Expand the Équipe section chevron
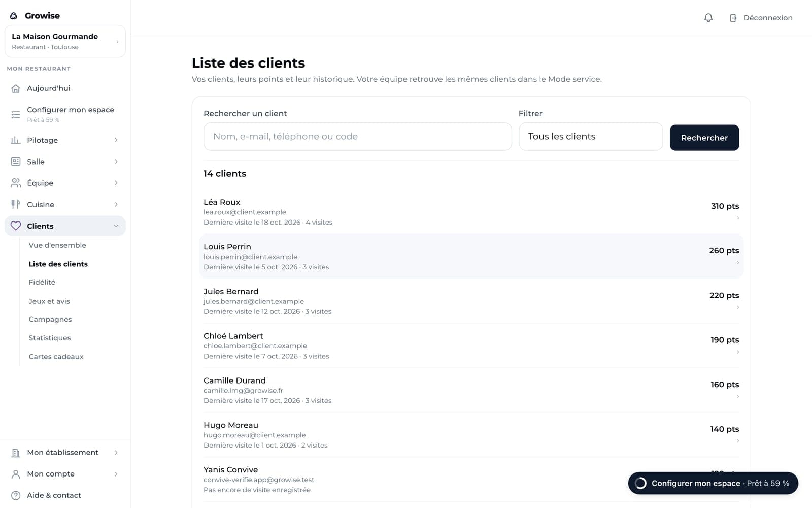Image resolution: width=812 pixels, height=508 pixels. (x=116, y=183)
